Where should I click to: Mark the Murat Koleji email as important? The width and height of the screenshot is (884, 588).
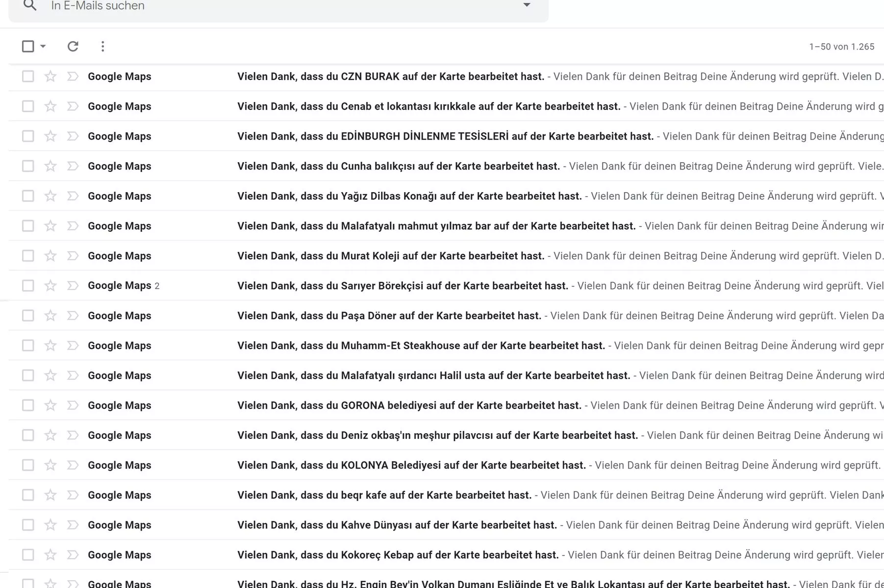pos(73,256)
